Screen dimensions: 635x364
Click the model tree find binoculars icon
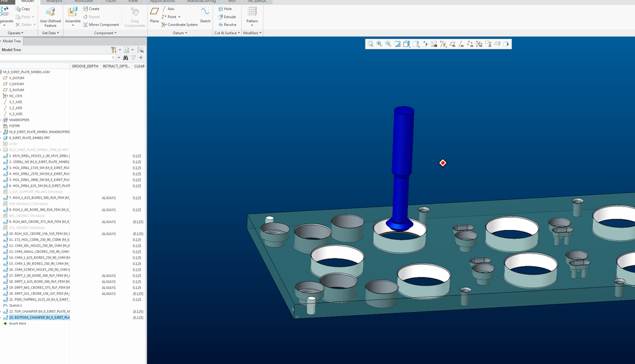(126, 58)
